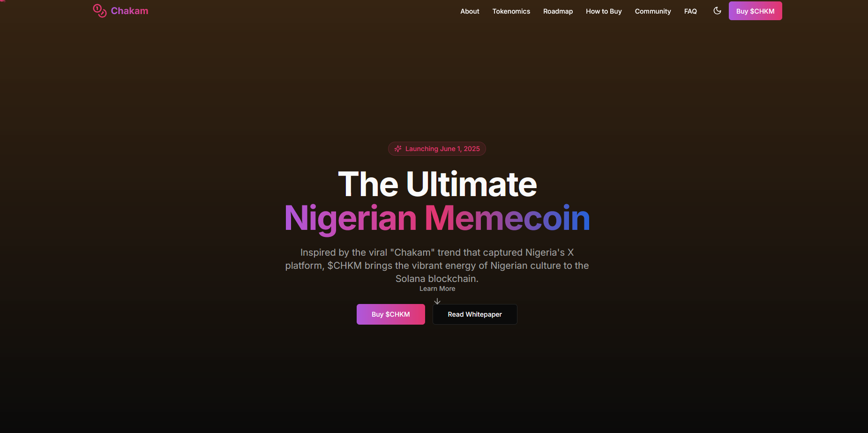This screenshot has height=433, width=868.
Task: Click the Solana blockchain description paragraph
Action: pos(437,266)
